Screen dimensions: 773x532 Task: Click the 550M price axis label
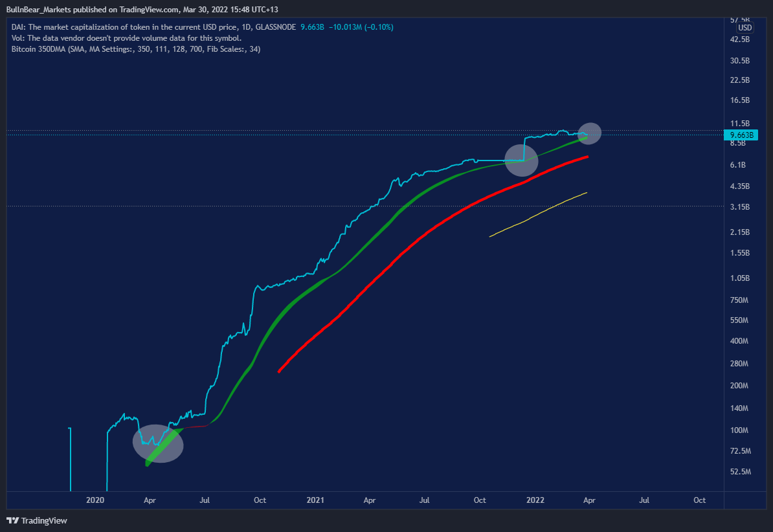coord(739,320)
